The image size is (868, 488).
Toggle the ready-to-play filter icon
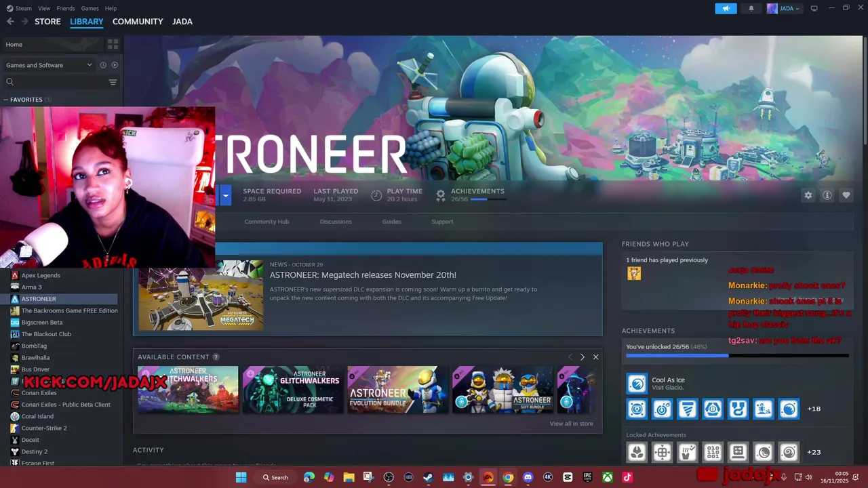tap(115, 65)
